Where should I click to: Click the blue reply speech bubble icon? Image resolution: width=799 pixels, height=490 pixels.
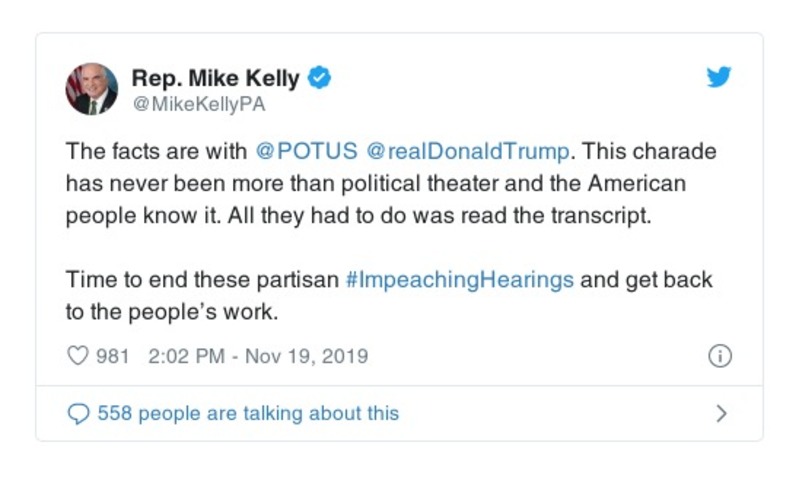pos(78,413)
